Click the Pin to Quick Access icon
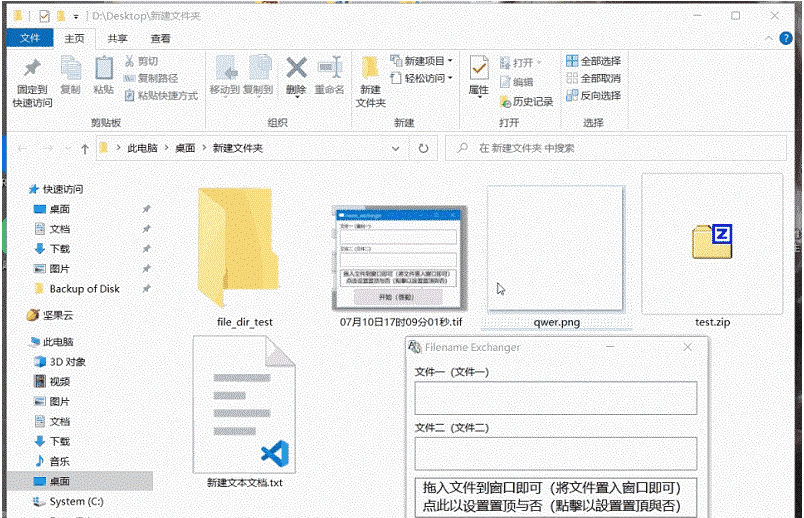The height and width of the screenshot is (518, 804). pos(32,68)
